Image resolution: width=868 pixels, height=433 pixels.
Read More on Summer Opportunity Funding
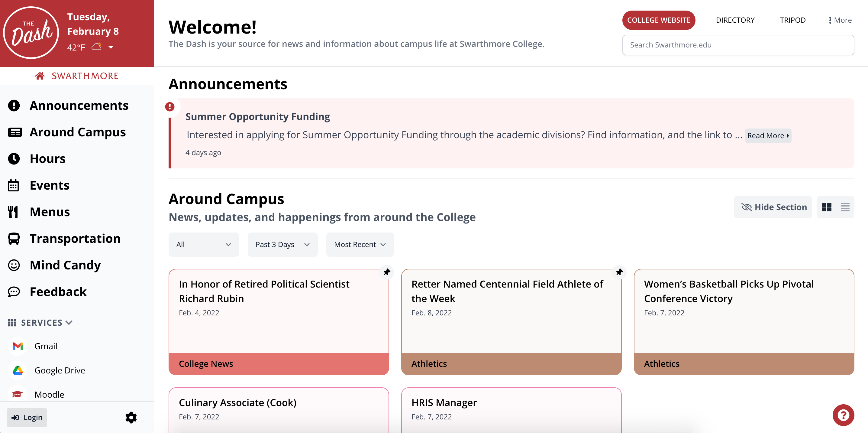[x=768, y=135]
